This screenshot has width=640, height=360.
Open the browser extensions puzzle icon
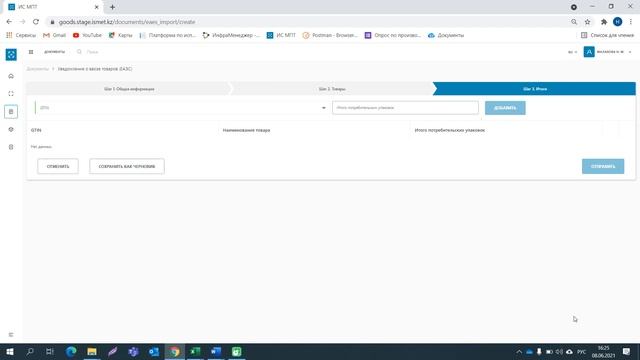click(x=604, y=22)
